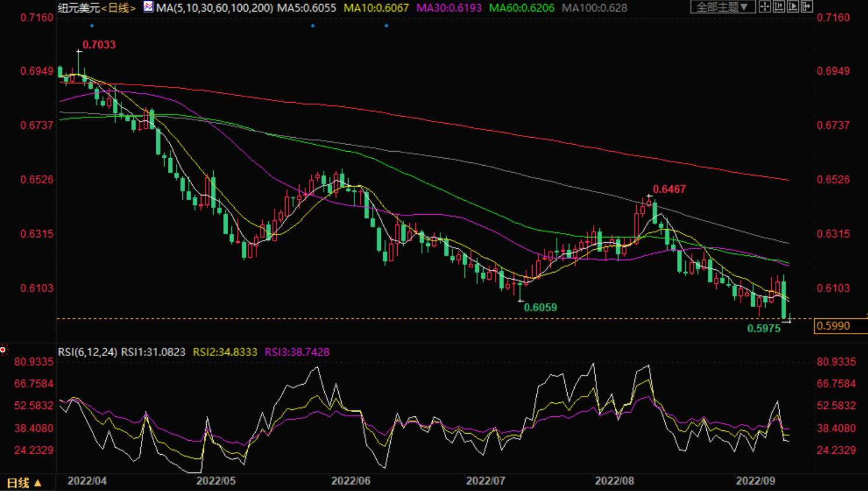Select the <日线> period label in title

coord(119,8)
